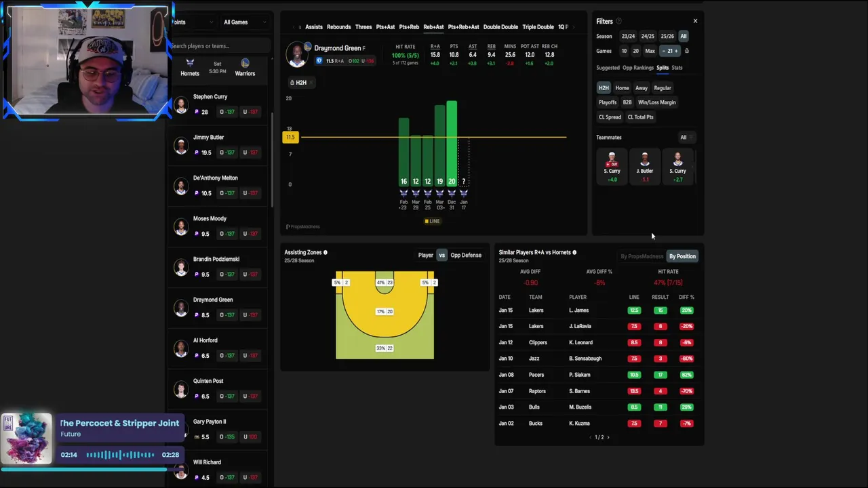The height and width of the screenshot is (488, 868).
Task: Decrease the games count with minus
Action: [x=664, y=51]
